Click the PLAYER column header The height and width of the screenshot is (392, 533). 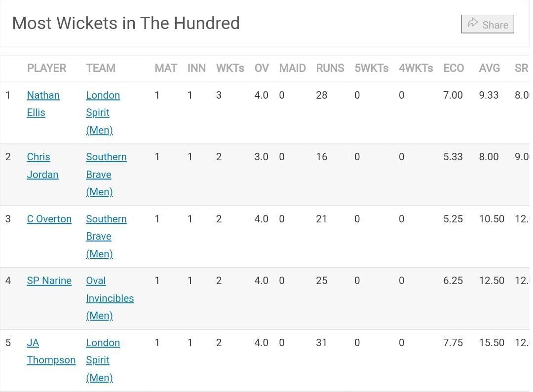(46, 68)
